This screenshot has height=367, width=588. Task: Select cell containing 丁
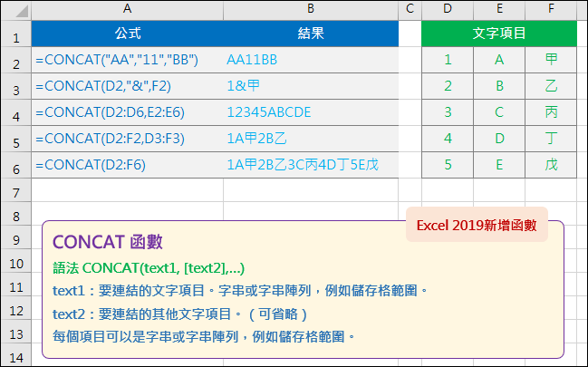click(551, 139)
